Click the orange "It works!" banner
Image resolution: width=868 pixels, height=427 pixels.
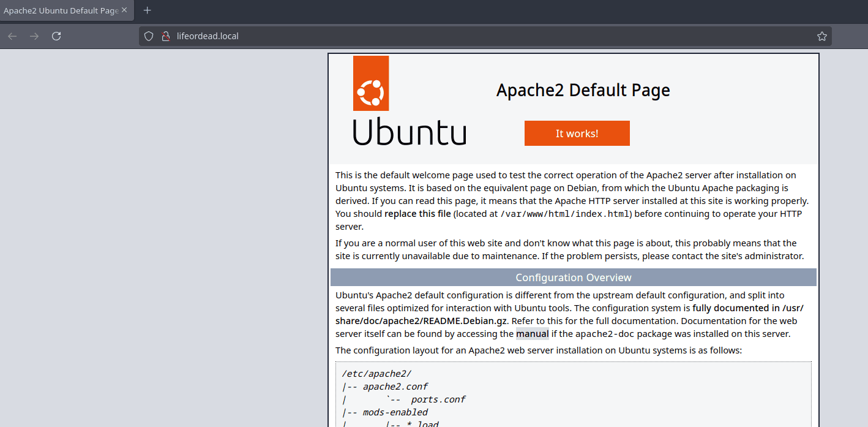(x=577, y=134)
